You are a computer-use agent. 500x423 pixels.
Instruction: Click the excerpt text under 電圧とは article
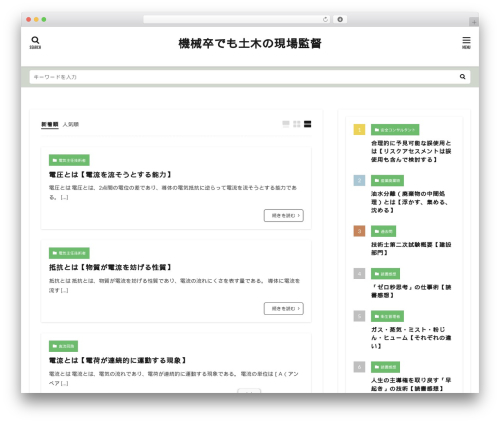(173, 192)
